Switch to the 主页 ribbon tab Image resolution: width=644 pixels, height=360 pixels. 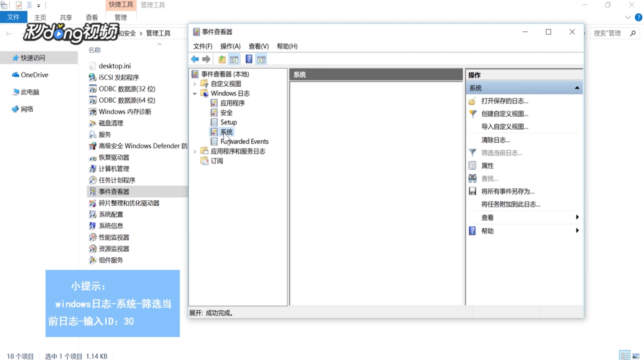tap(40, 17)
